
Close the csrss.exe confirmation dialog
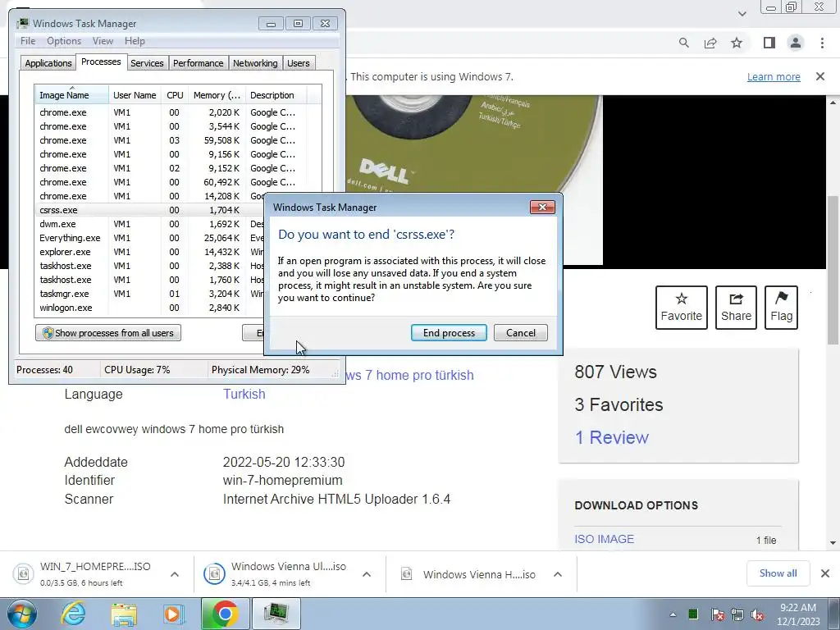[542, 207]
